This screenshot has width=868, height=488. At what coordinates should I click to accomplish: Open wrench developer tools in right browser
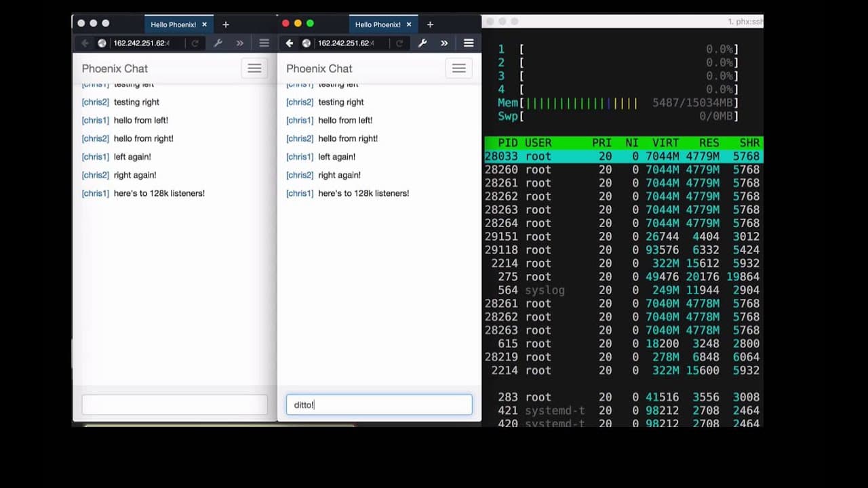click(x=422, y=43)
